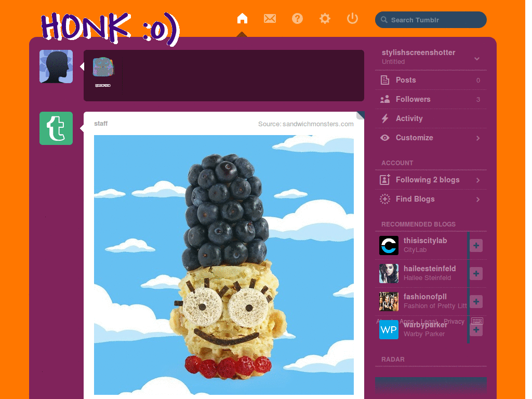532x399 pixels.
Task: Click the Untitled blog subtitle
Action: 393,62
